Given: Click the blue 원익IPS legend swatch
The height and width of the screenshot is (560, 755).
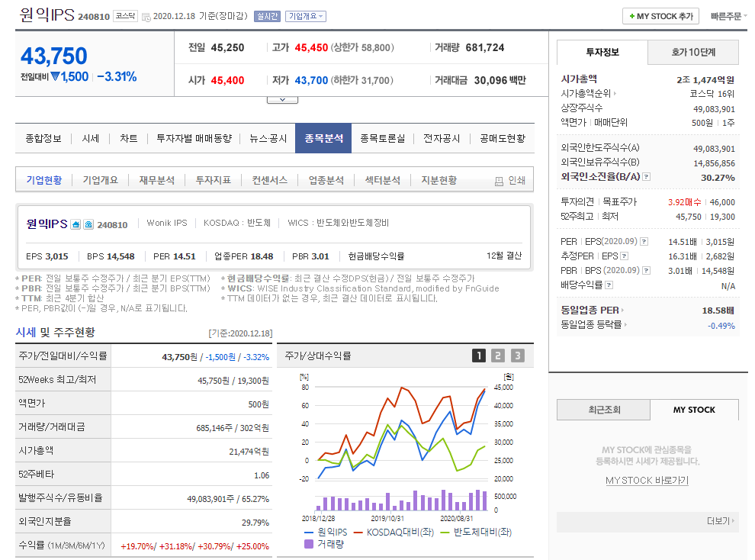Looking at the screenshot, I should (x=309, y=533).
